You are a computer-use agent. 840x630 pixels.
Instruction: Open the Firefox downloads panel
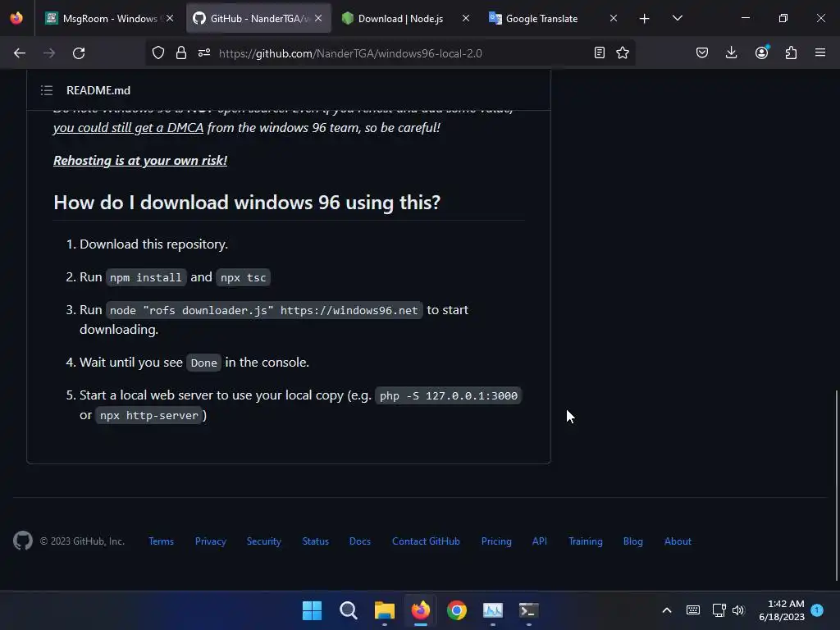(x=731, y=53)
